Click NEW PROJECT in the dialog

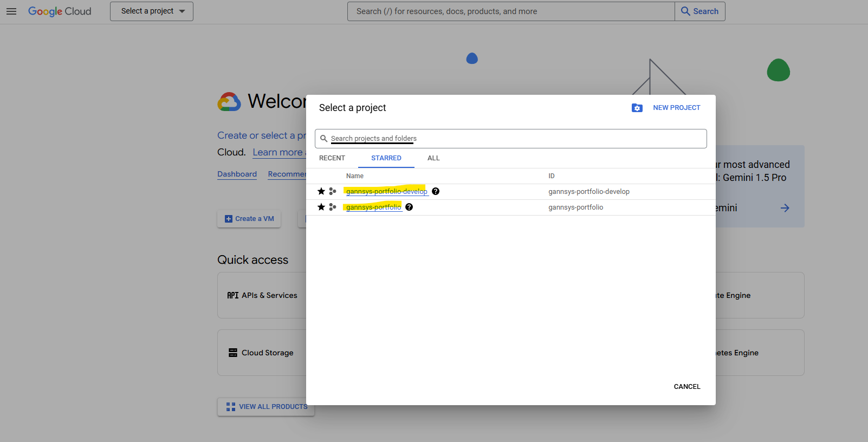677,108
